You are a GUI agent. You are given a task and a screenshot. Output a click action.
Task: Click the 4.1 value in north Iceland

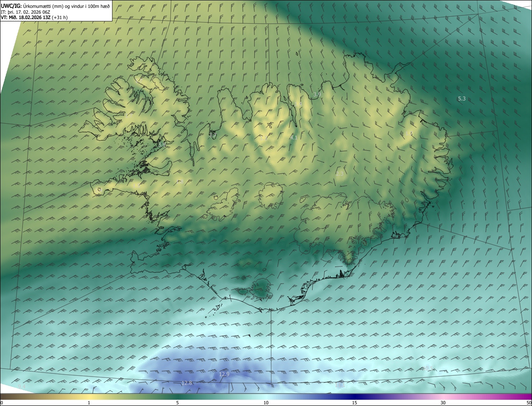click(293, 137)
